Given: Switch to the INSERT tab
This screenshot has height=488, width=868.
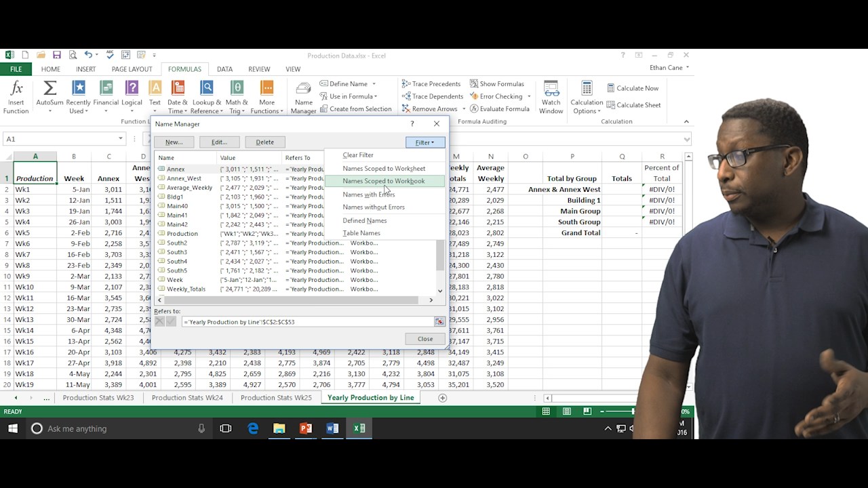Looking at the screenshot, I should point(85,69).
